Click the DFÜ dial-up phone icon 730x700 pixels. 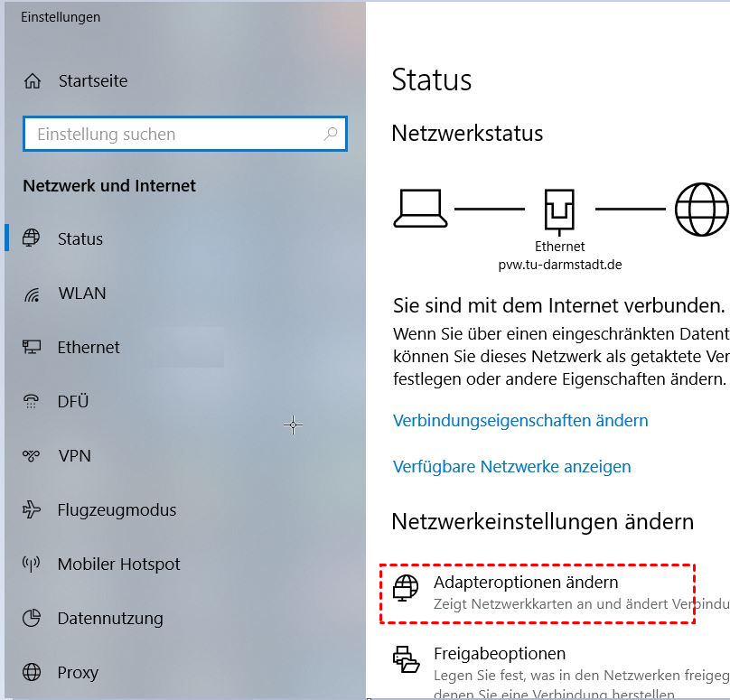click(x=32, y=401)
